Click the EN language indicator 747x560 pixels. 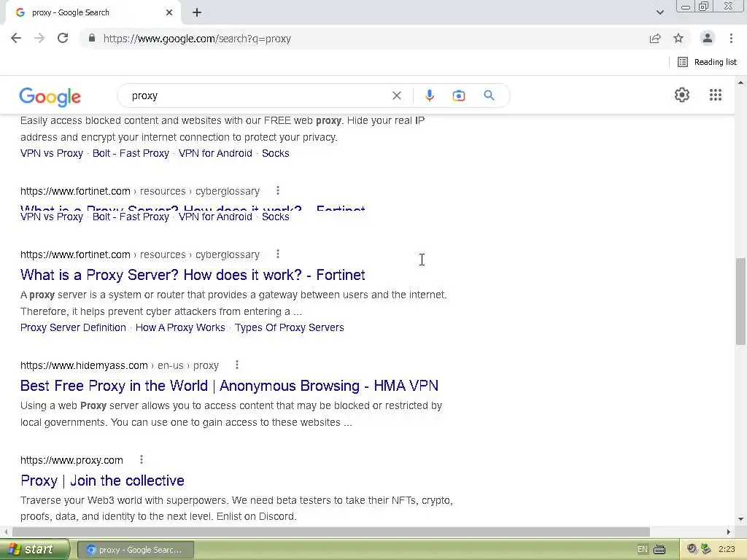pyautogui.click(x=642, y=550)
